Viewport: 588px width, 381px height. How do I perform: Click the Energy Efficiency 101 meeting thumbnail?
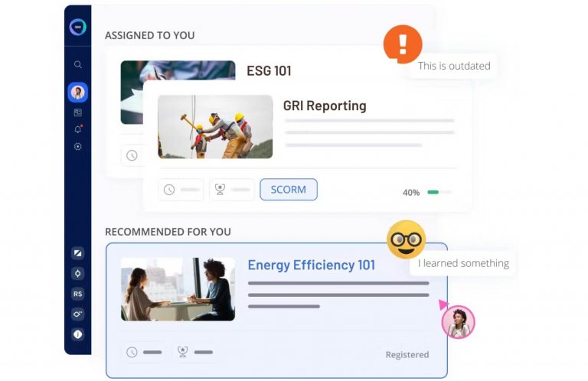[178, 289]
